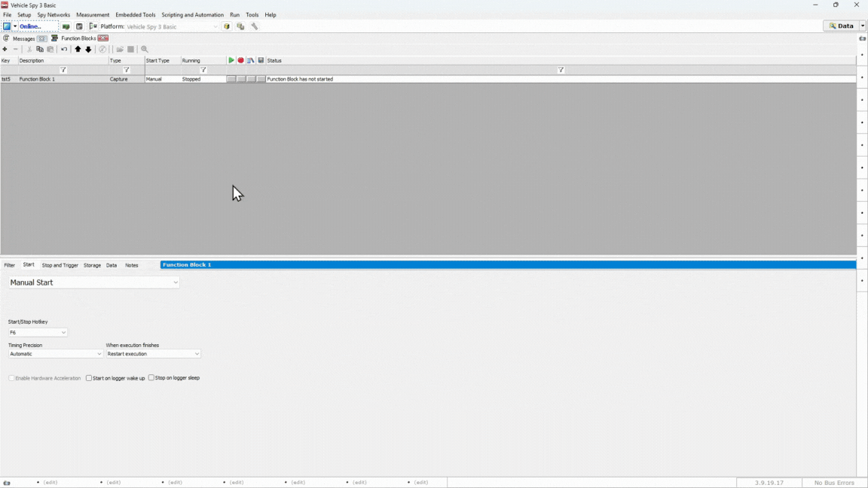Switch to the Stop and Trigger tab
This screenshot has width=868, height=488.
pos(60,265)
